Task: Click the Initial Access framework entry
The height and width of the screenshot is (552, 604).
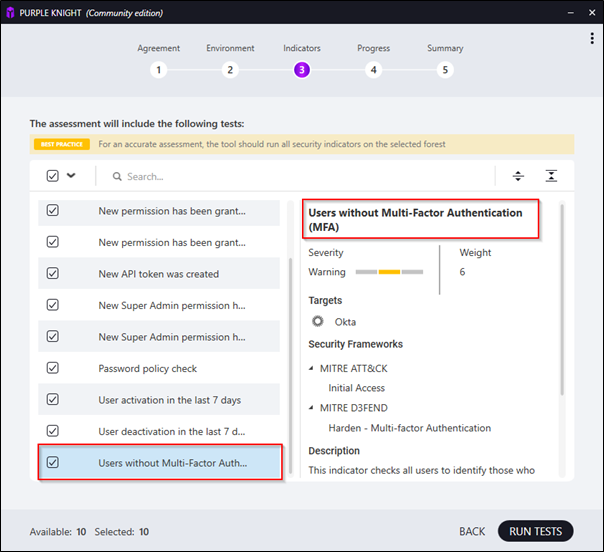Action: click(x=356, y=388)
